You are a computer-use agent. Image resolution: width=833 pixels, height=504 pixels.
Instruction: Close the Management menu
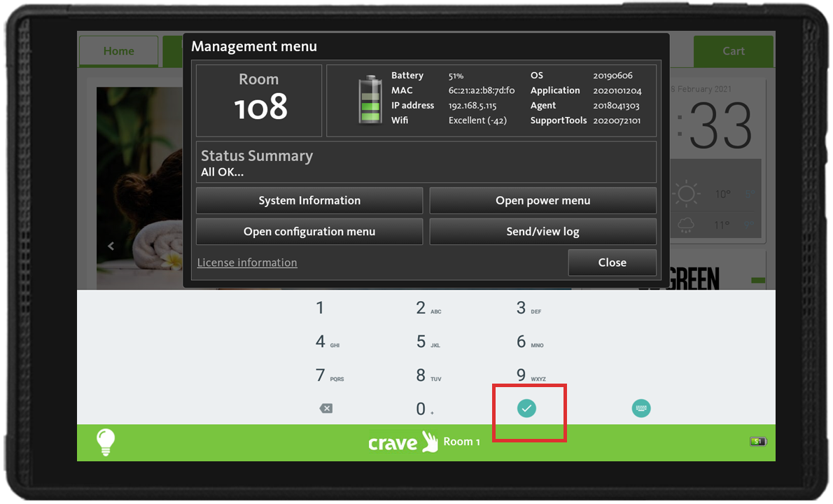point(612,262)
